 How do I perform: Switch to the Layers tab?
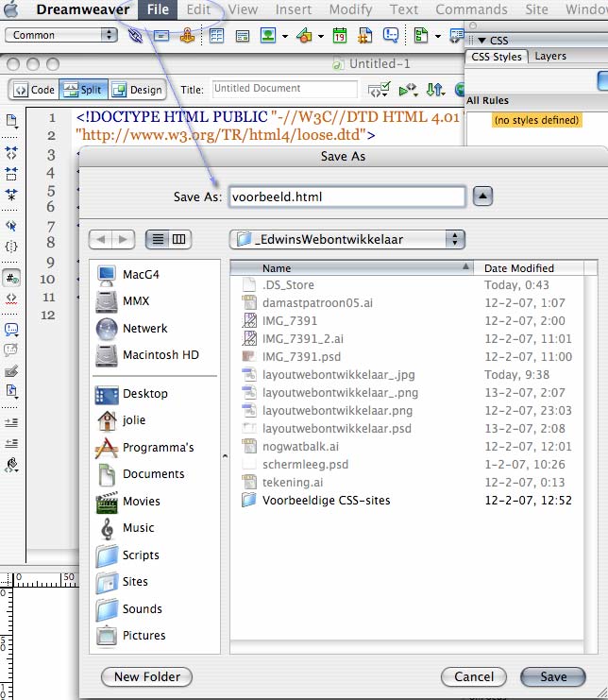pos(550,57)
